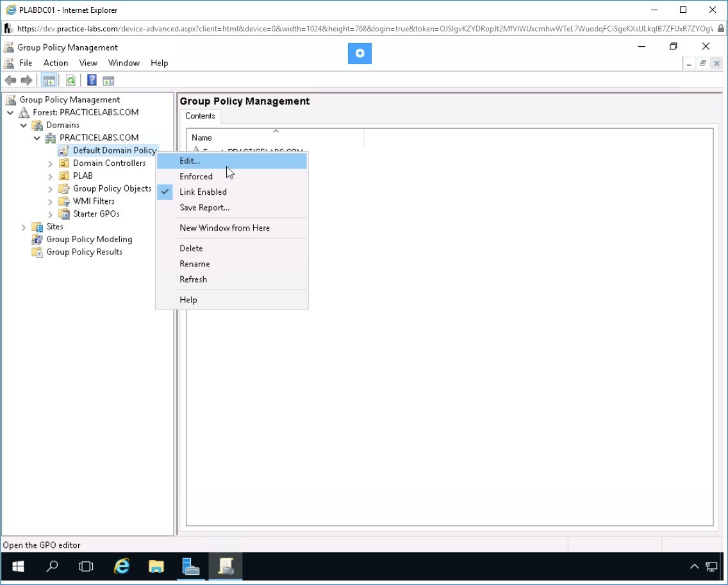Choose Edit... from the context menu

[232, 161]
